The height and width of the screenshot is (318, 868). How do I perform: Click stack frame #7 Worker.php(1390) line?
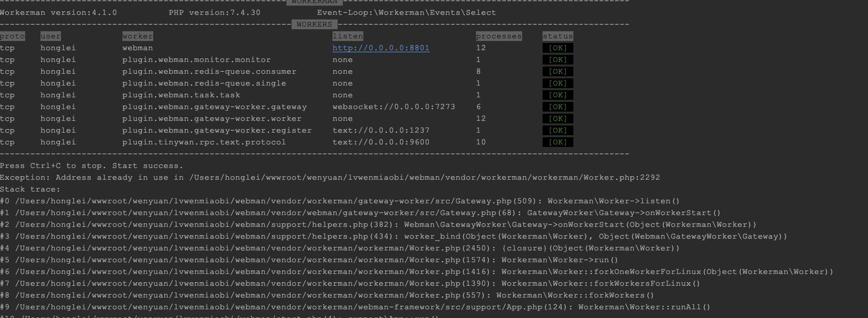tap(350, 284)
